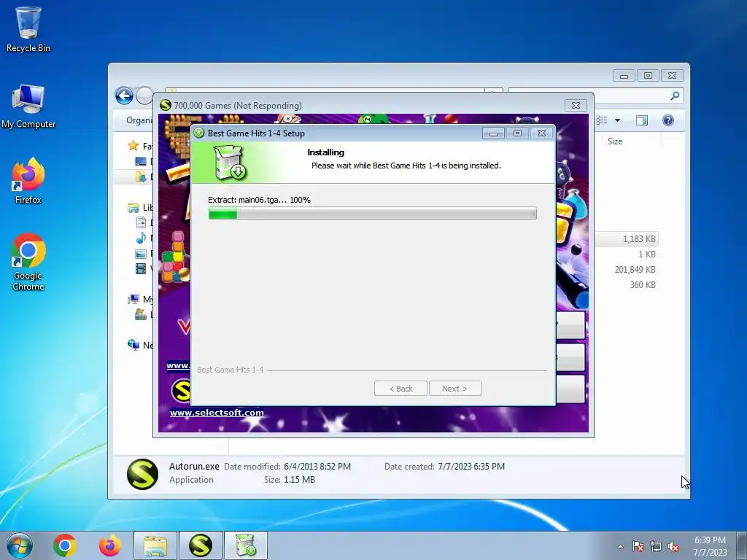Open My Computer desktop icon
The height and width of the screenshot is (560, 747).
point(28,106)
